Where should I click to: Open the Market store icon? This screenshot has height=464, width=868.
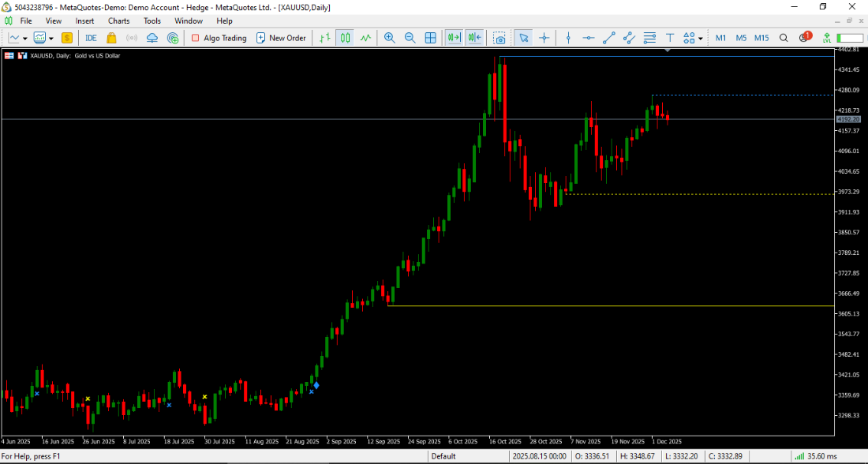pyautogui.click(x=111, y=37)
